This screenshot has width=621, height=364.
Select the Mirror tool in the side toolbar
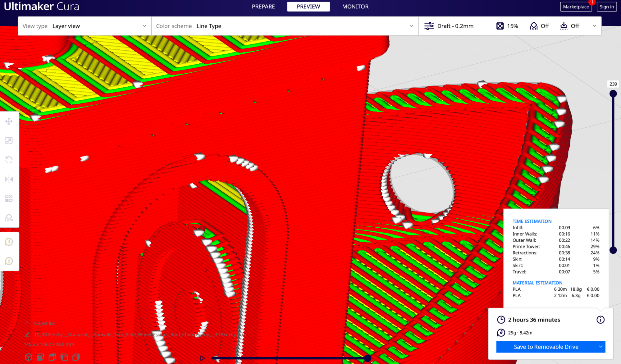(x=9, y=179)
